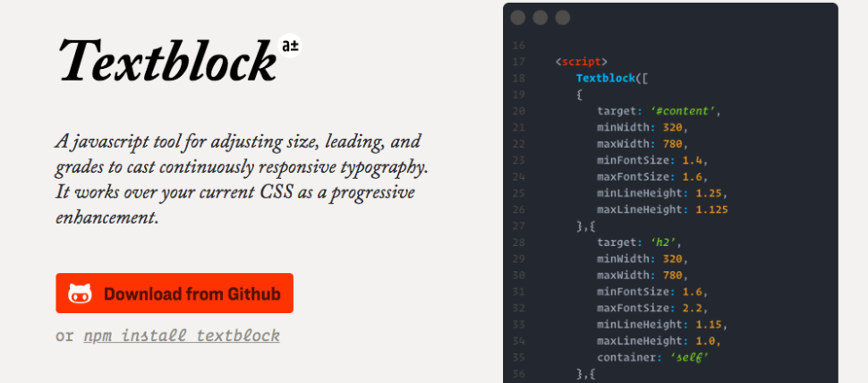Click the Textblock([ call on line 18
This screenshot has width=868, height=383.
611,79
